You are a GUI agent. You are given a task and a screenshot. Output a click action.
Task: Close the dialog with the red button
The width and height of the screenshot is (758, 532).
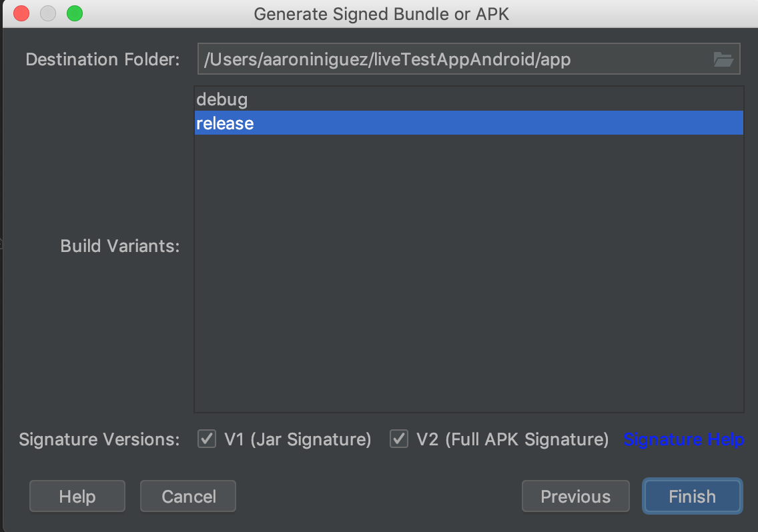pyautogui.click(x=21, y=13)
